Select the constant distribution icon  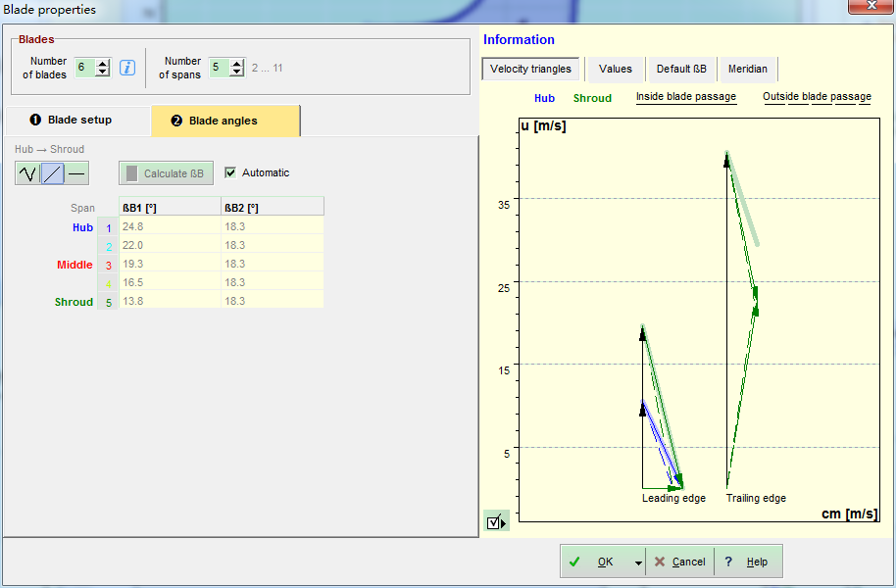[x=76, y=173]
